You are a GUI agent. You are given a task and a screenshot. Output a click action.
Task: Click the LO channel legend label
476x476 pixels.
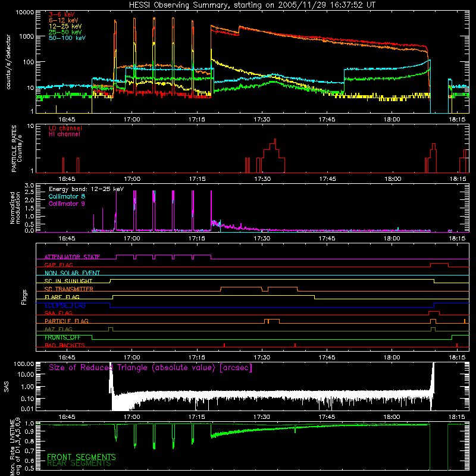[65, 128]
